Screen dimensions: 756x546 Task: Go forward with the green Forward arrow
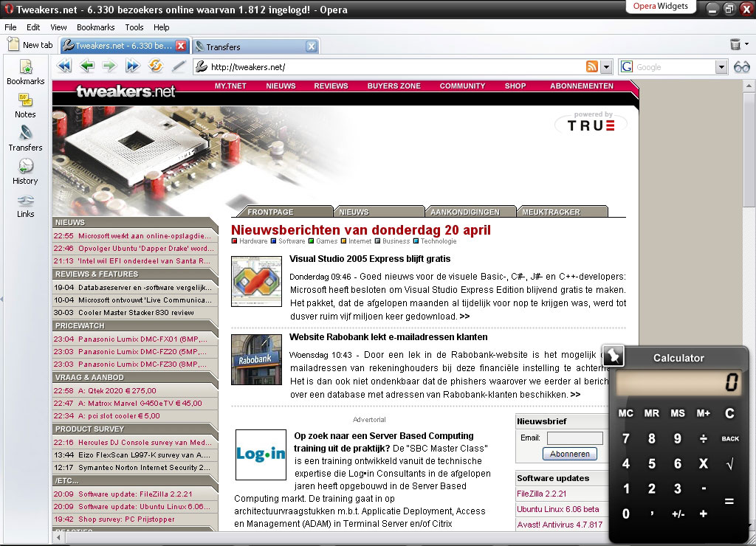(x=110, y=66)
